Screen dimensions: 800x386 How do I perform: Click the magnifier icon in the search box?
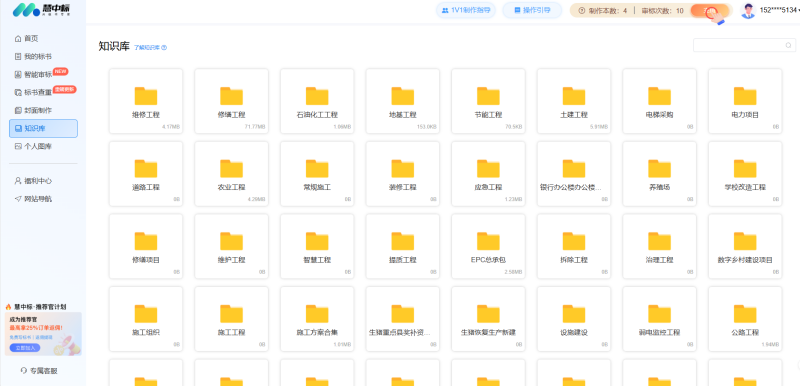coord(789,45)
